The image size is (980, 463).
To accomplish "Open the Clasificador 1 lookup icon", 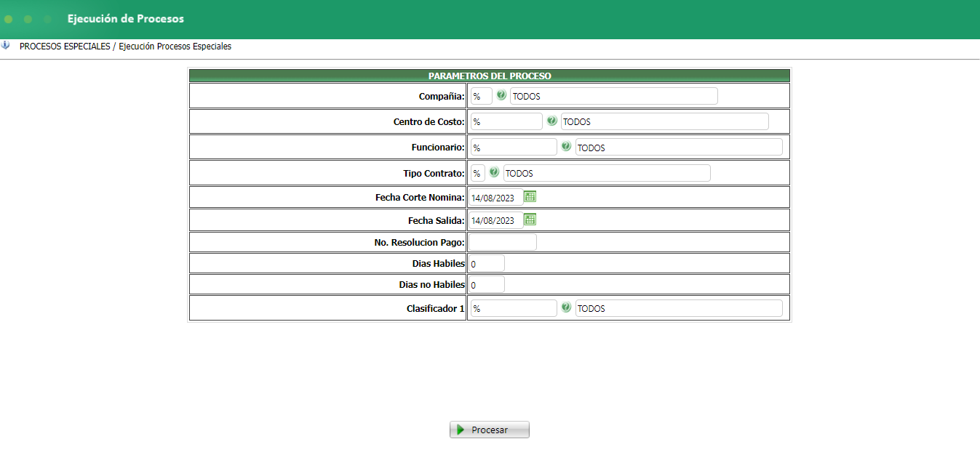I will pos(566,307).
